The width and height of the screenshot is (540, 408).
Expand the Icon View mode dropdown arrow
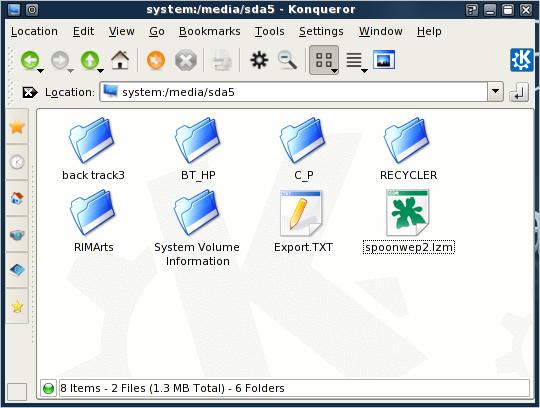click(x=334, y=71)
